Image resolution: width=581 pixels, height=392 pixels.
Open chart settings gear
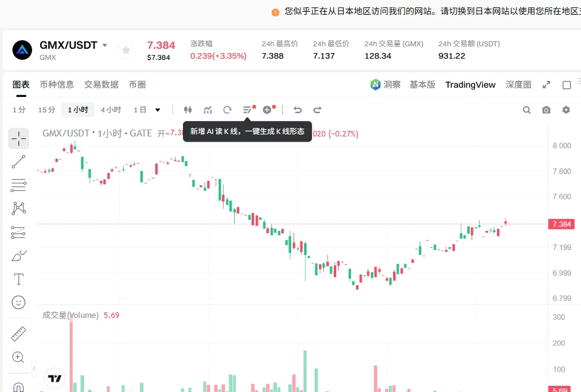pos(566,109)
